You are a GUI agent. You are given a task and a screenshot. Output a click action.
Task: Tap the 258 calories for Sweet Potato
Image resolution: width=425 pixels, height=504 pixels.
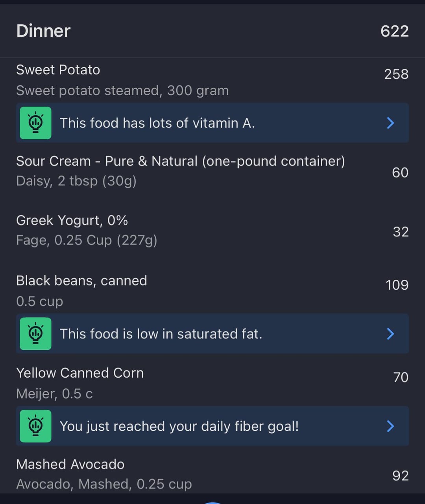click(396, 74)
